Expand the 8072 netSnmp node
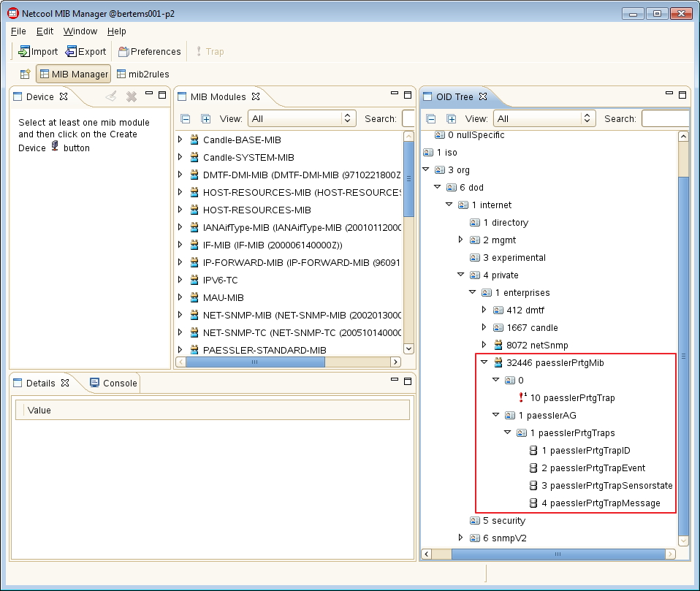Image resolution: width=700 pixels, height=591 pixels. point(484,345)
